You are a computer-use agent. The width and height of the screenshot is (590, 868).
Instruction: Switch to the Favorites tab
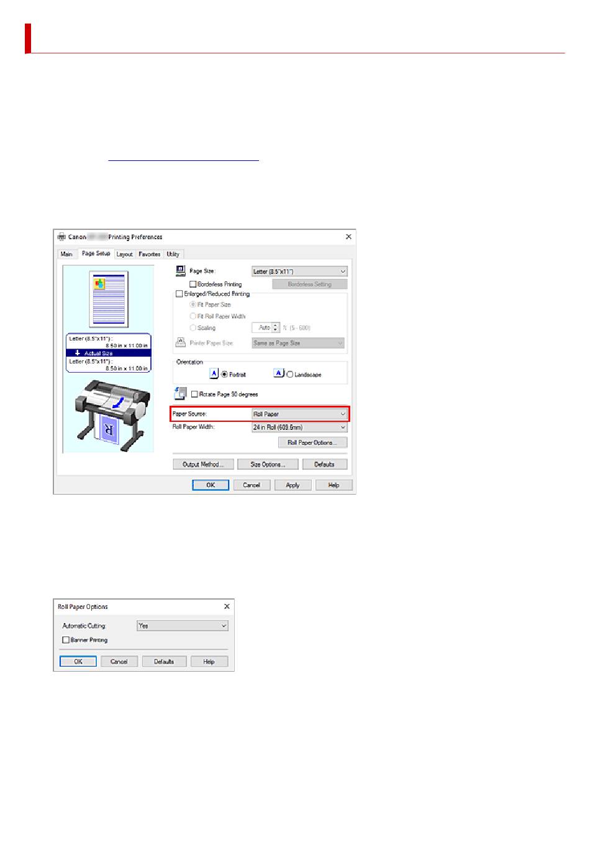pyautogui.click(x=149, y=254)
